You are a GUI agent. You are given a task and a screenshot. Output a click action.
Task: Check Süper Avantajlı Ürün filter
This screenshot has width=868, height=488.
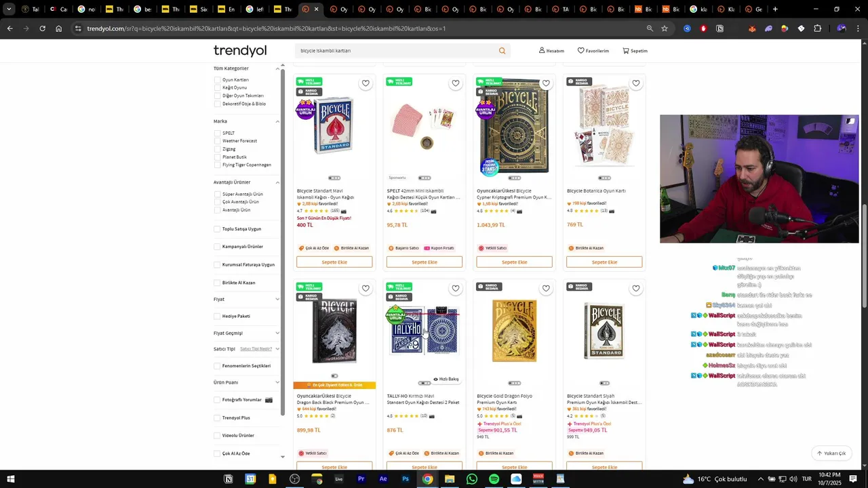tap(218, 195)
